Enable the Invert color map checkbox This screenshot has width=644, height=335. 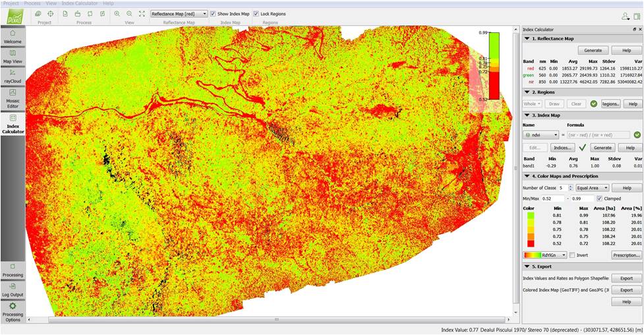coord(572,255)
